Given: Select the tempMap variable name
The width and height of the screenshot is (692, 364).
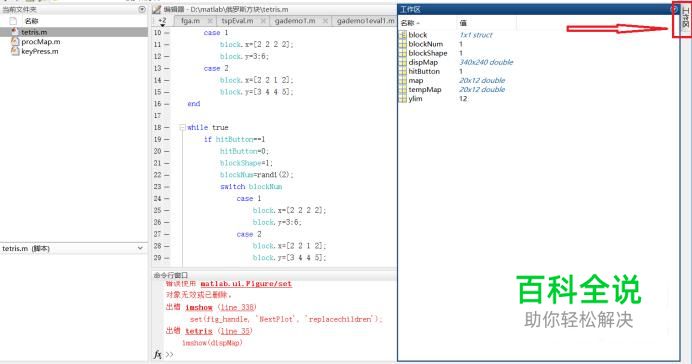Looking at the screenshot, I should click(x=425, y=90).
